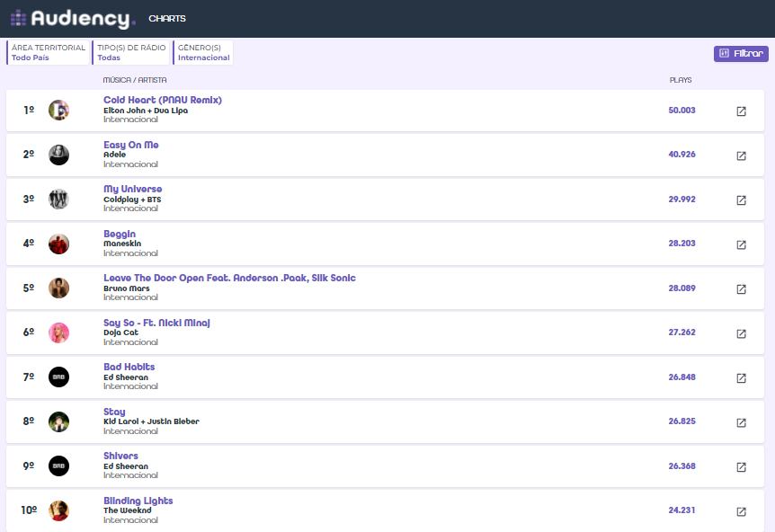Click rank label 5º
Image resolution: width=775 pixels, height=532 pixels.
coord(29,288)
